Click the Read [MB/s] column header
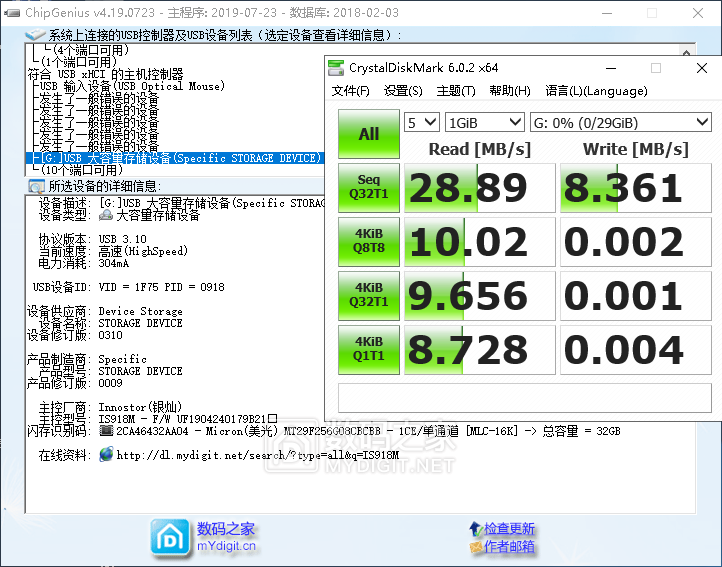The image size is (722, 567). pos(479,149)
